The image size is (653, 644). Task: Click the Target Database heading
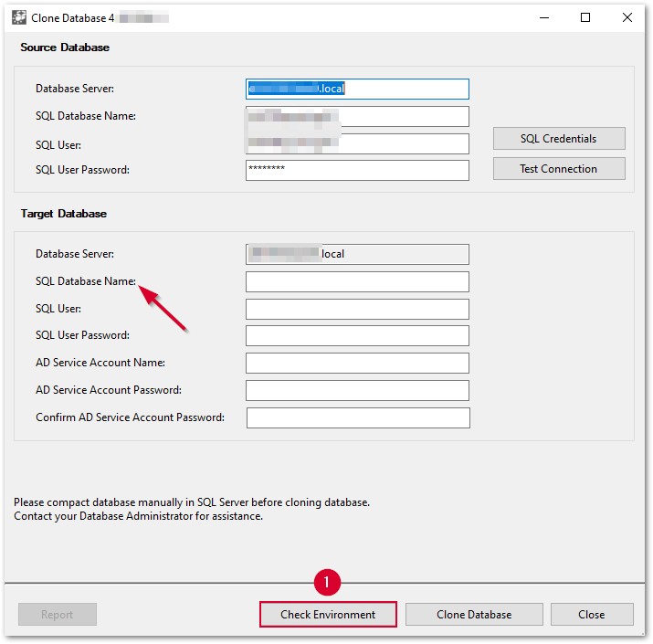64,214
